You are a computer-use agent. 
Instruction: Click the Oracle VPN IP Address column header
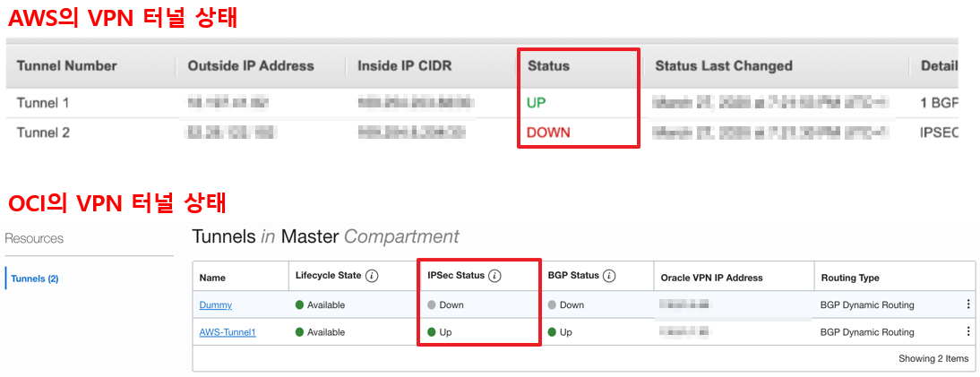click(712, 278)
